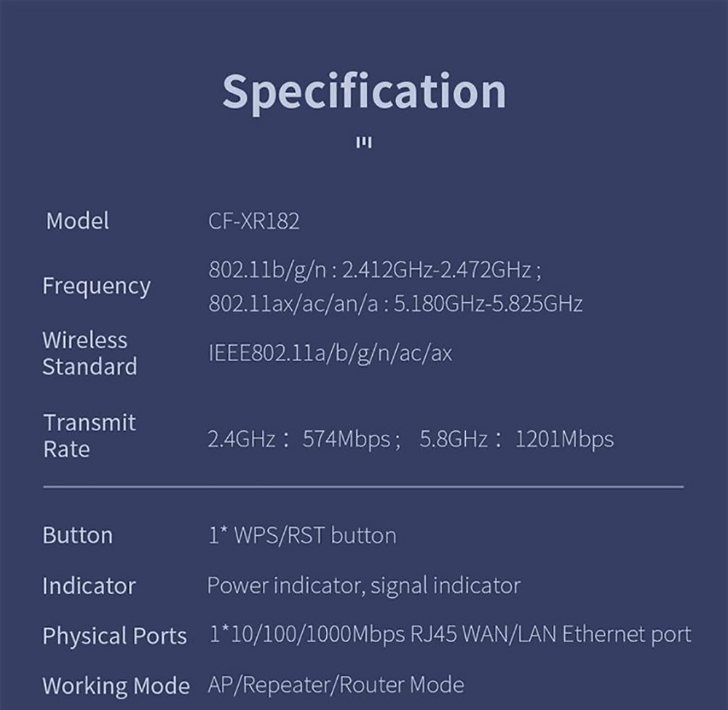Click the horizontal divider line
Viewport: 728px width, 710px height.
coord(364,486)
